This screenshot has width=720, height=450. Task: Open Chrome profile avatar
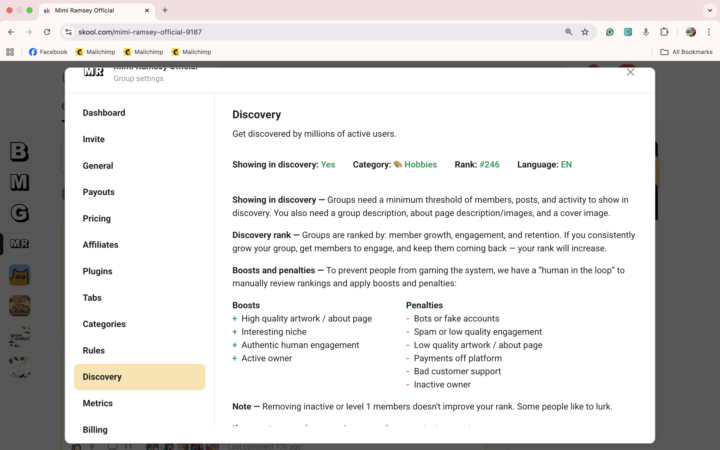[x=690, y=32]
